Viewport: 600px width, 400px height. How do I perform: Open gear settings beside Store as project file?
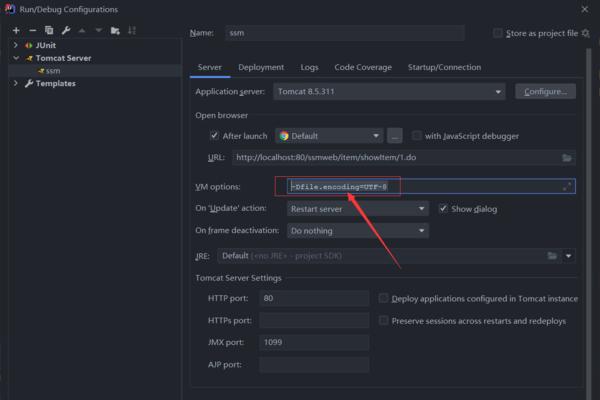point(585,33)
